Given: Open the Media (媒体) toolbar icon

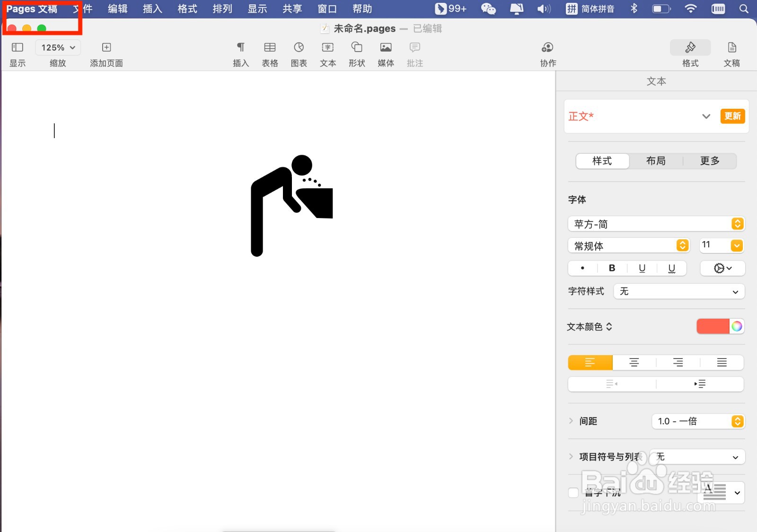Looking at the screenshot, I should click(386, 47).
